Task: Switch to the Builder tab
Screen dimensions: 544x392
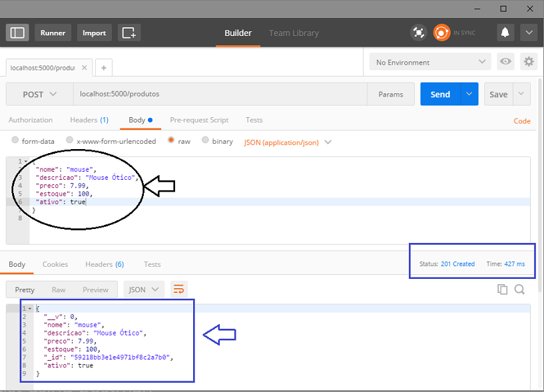Action: point(238,33)
